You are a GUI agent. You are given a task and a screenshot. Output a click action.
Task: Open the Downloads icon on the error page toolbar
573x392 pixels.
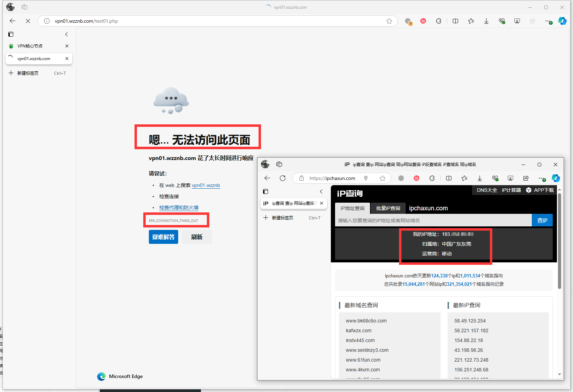[486, 21]
